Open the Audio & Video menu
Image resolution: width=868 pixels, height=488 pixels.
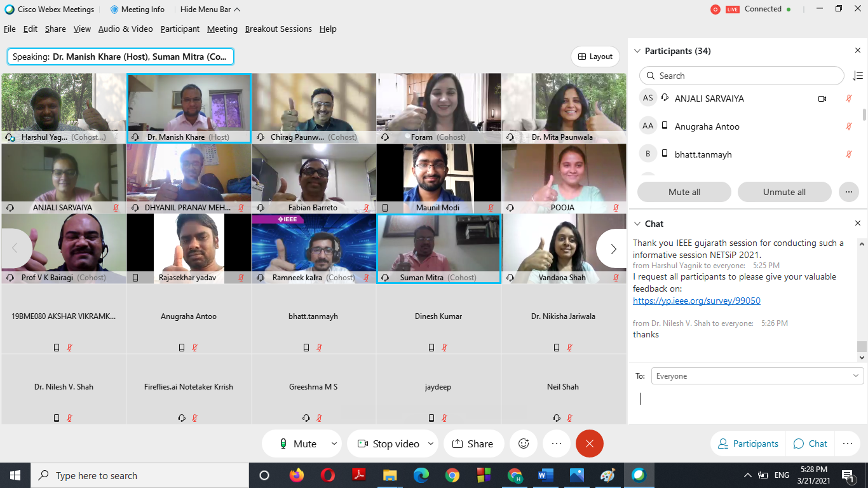(x=125, y=29)
